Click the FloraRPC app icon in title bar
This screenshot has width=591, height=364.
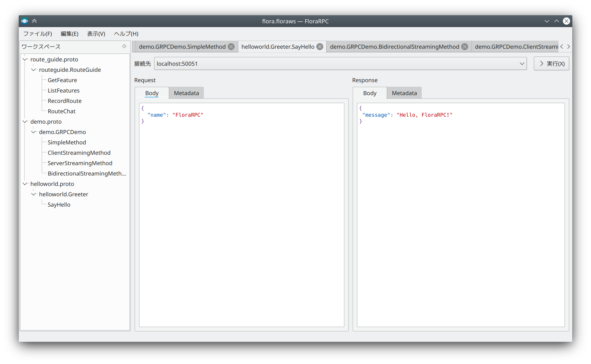[x=25, y=21]
